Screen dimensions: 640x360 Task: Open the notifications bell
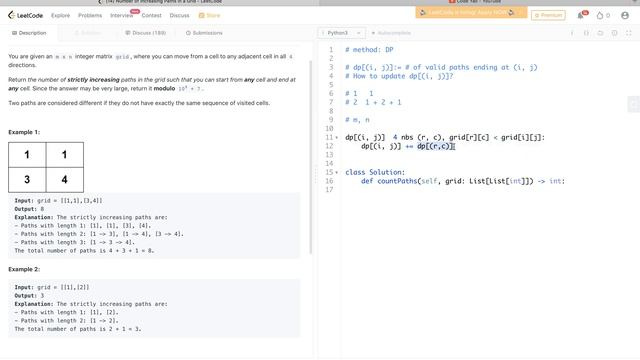581,16
